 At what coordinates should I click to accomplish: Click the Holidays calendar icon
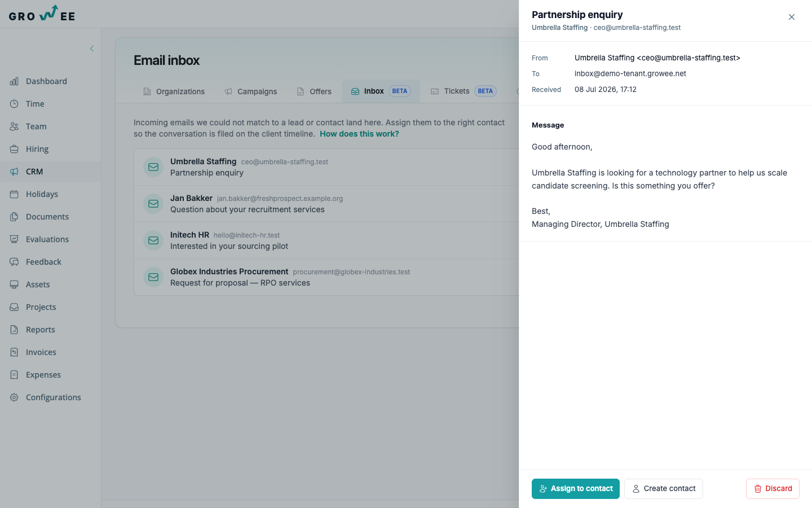coord(14,194)
